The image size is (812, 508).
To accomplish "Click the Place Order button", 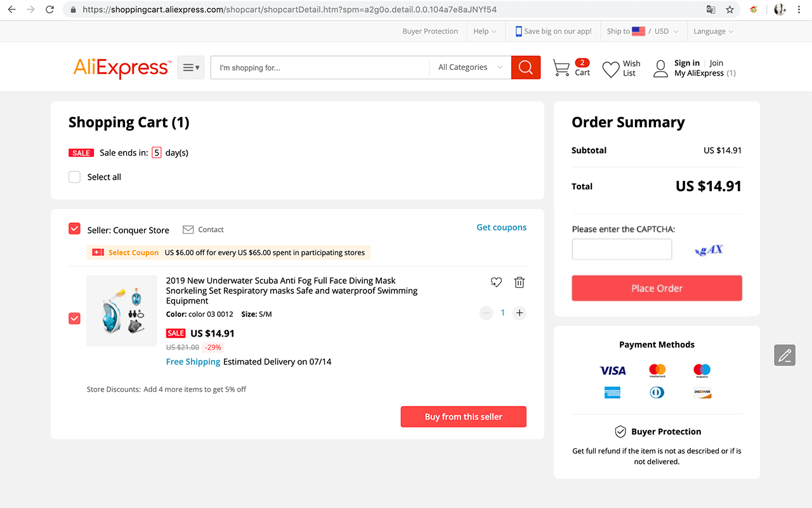I will coord(657,288).
